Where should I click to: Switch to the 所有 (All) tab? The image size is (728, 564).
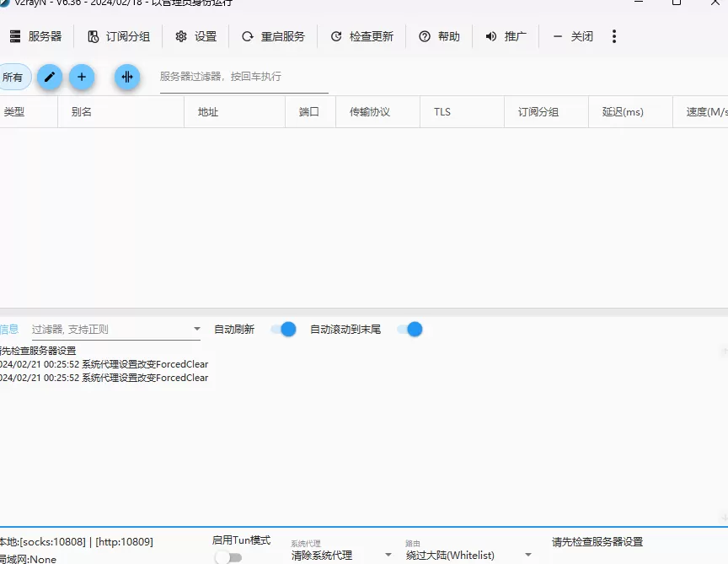click(13, 77)
